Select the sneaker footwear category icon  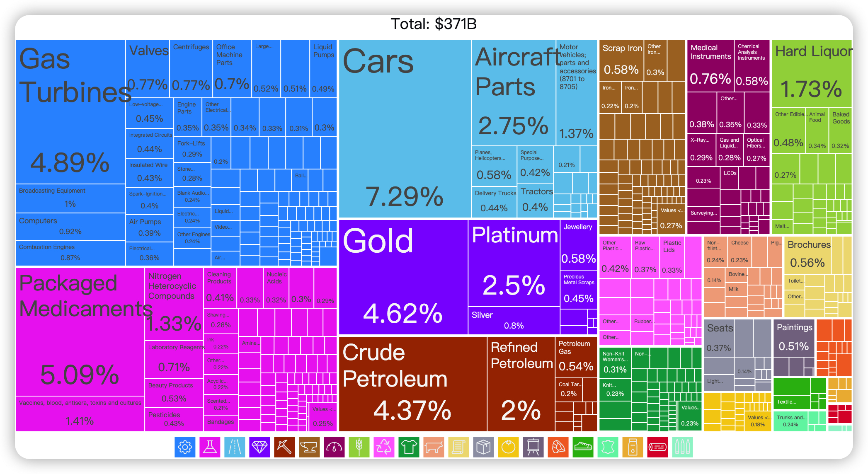(x=583, y=447)
